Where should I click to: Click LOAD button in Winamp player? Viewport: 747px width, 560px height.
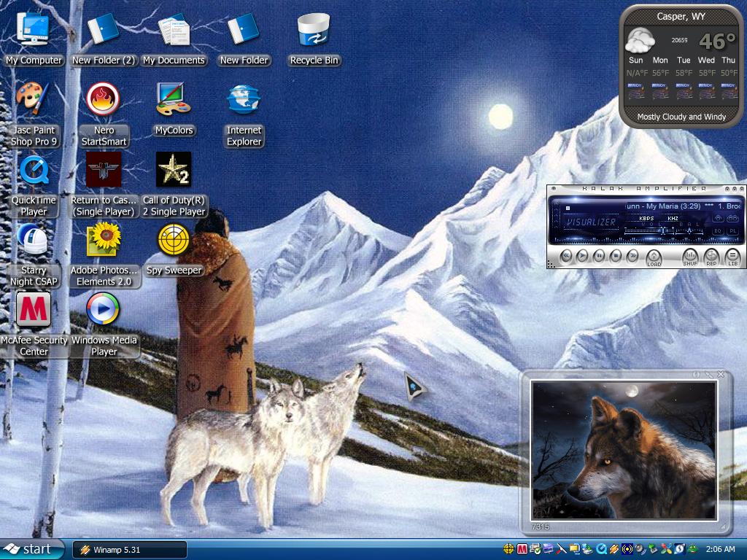tap(654, 257)
